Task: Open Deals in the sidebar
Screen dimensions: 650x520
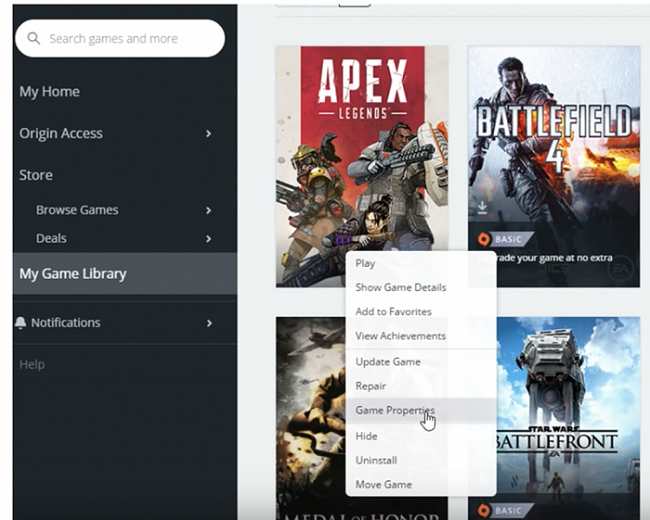Action: tap(51, 238)
